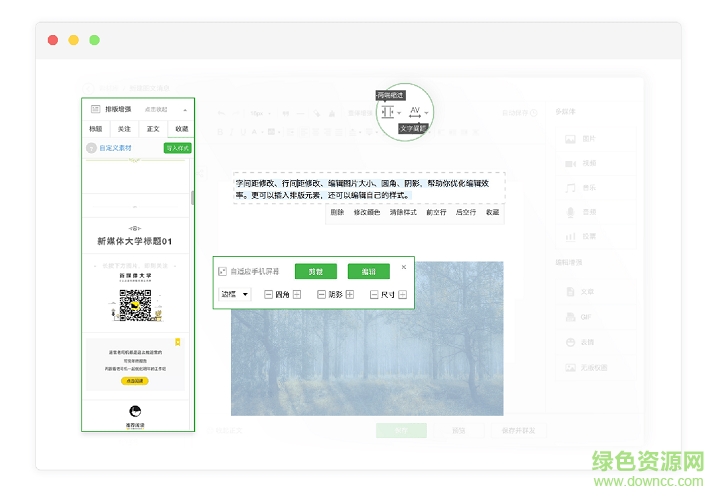Collapse the 排版增强 panel with the arrow

coord(185,110)
